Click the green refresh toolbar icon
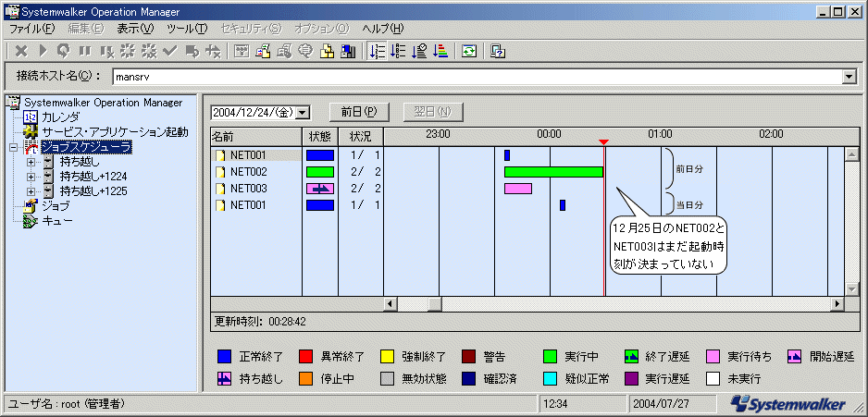Image resolution: width=868 pixels, height=417 pixels. pos(469,52)
